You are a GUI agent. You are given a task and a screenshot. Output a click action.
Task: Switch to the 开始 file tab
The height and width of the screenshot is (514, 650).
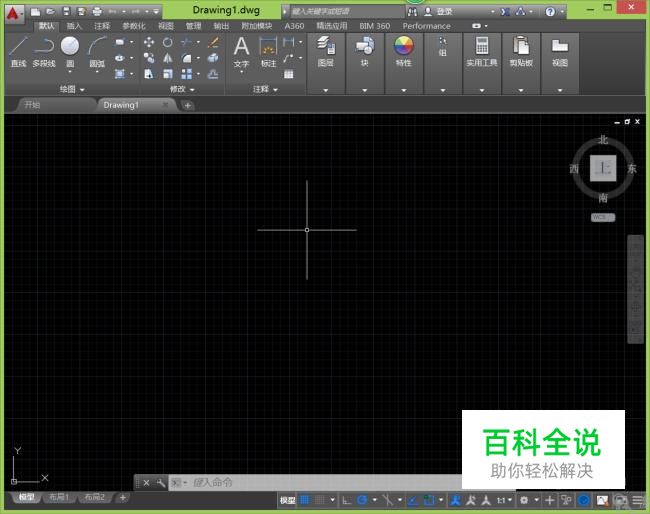click(x=32, y=105)
